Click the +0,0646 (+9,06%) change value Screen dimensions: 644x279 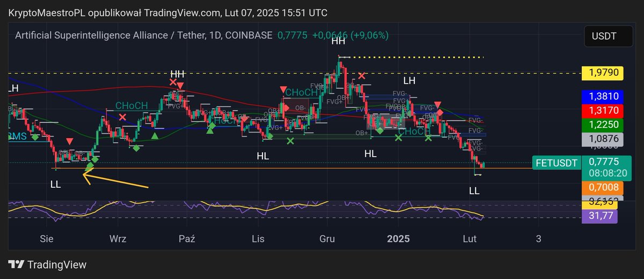(x=350, y=35)
